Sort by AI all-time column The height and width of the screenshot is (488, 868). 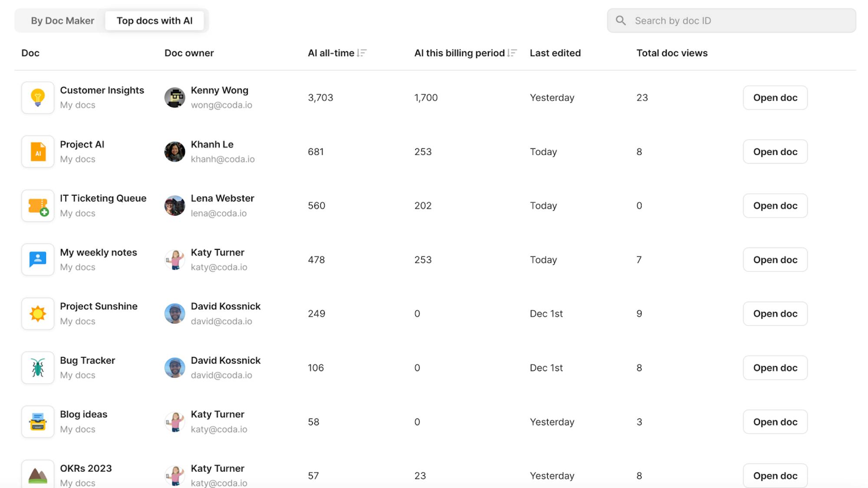pos(362,53)
